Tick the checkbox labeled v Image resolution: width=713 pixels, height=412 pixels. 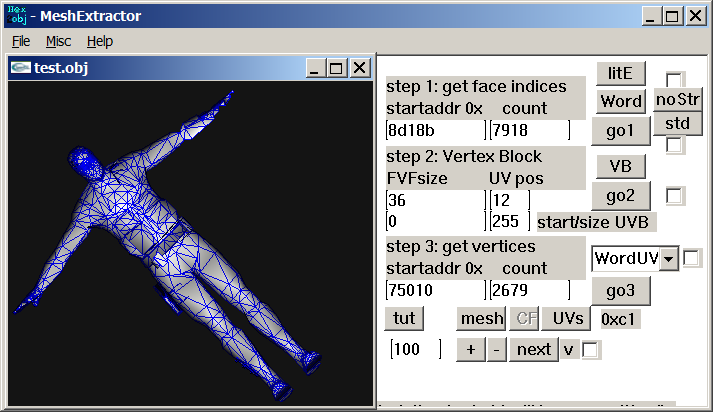pos(592,350)
